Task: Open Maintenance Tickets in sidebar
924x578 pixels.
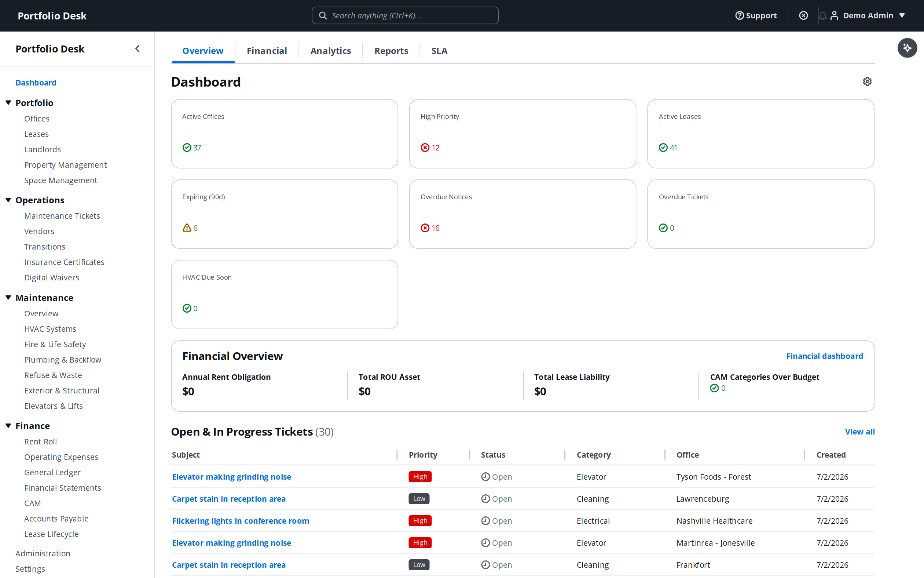Action: [62, 216]
